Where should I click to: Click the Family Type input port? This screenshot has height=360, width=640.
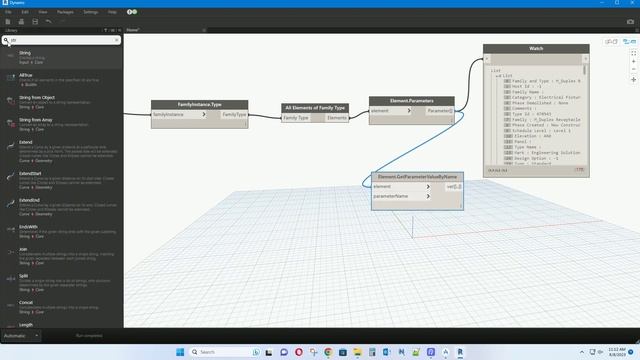click(296, 118)
